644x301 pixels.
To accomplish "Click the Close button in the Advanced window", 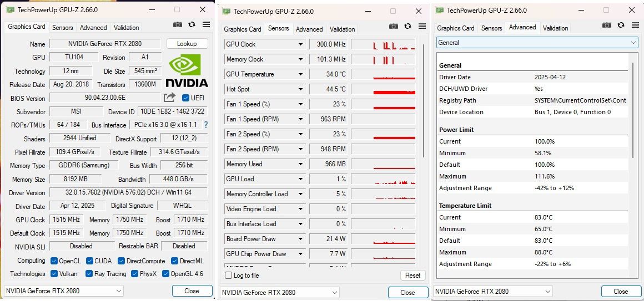I will tap(621, 292).
